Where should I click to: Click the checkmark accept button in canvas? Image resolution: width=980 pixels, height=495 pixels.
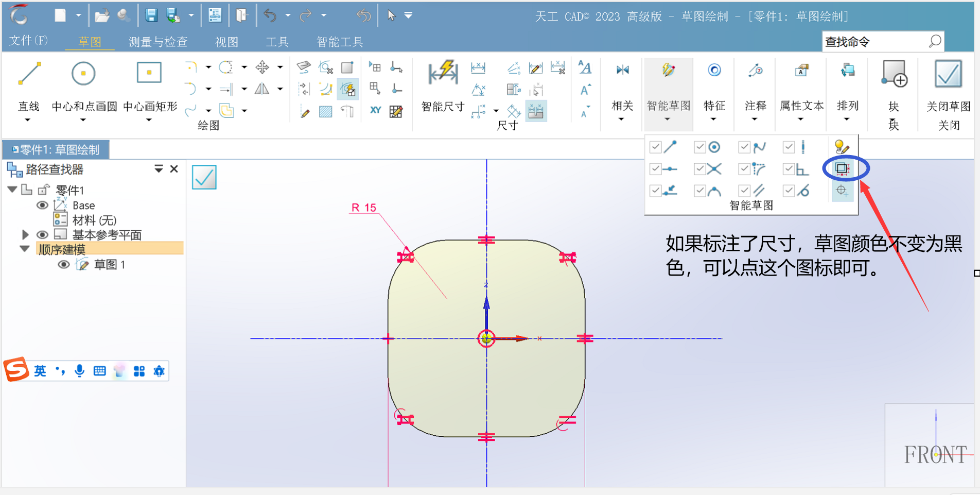(204, 177)
